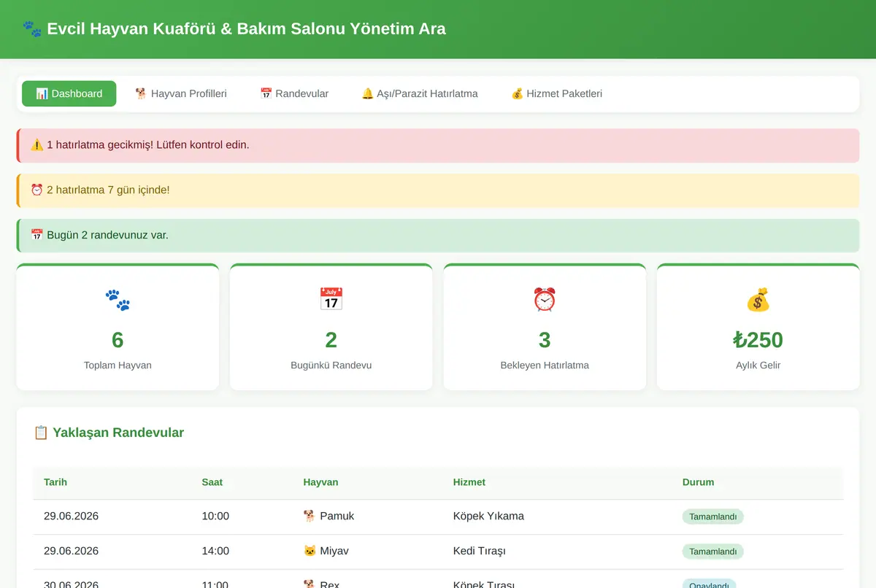
Task: Click the Yaklaşan Randevular heading
Action: pyautogui.click(x=118, y=433)
